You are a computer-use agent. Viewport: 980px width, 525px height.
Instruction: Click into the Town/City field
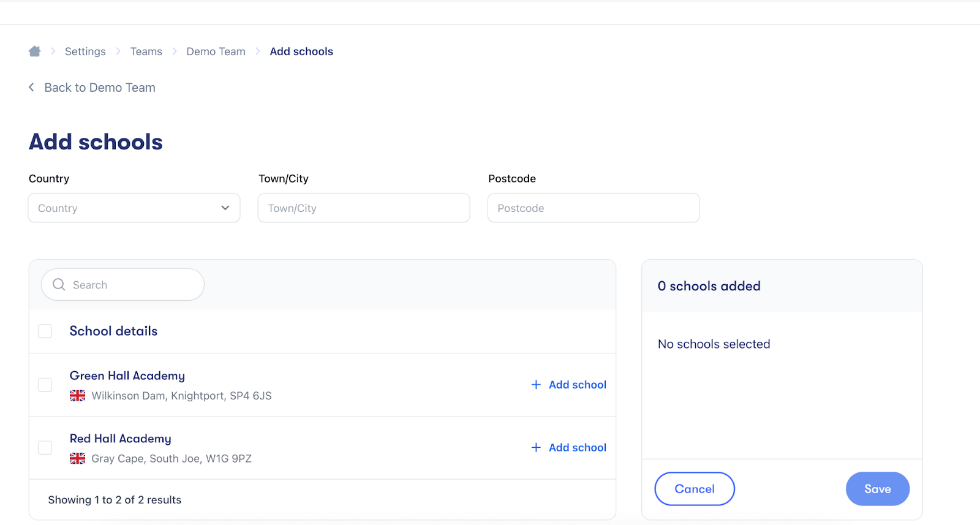point(364,208)
